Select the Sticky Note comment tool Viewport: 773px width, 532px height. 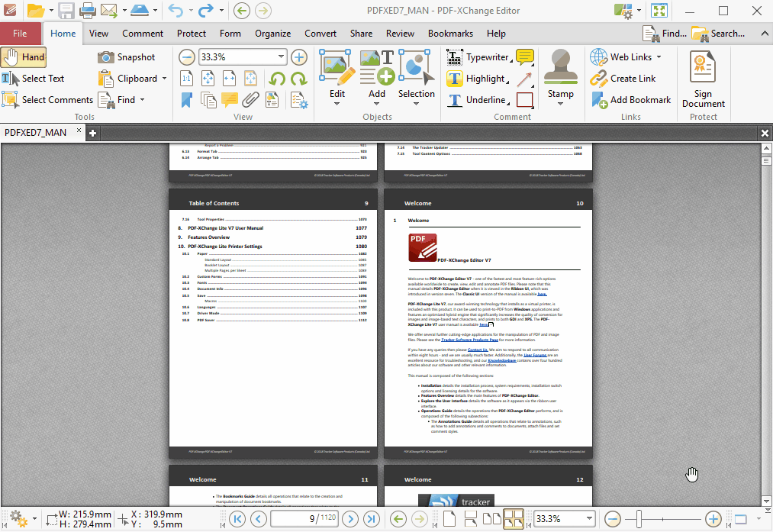524,57
